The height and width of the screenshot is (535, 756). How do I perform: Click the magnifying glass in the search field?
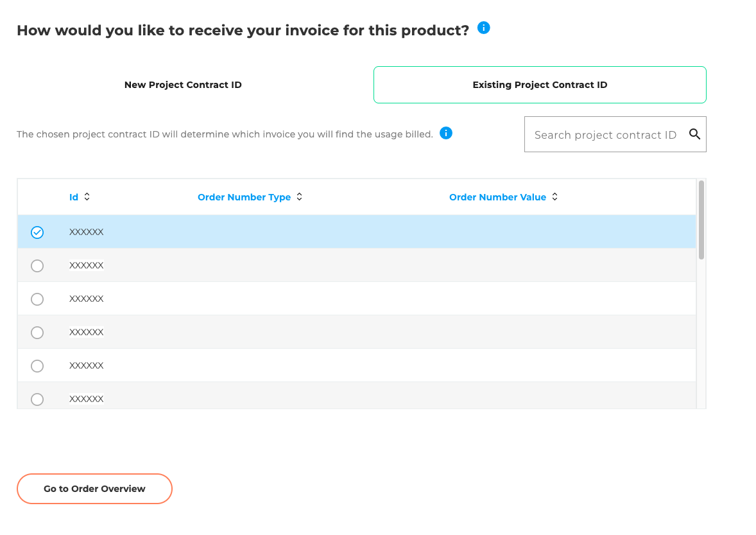click(695, 134)
